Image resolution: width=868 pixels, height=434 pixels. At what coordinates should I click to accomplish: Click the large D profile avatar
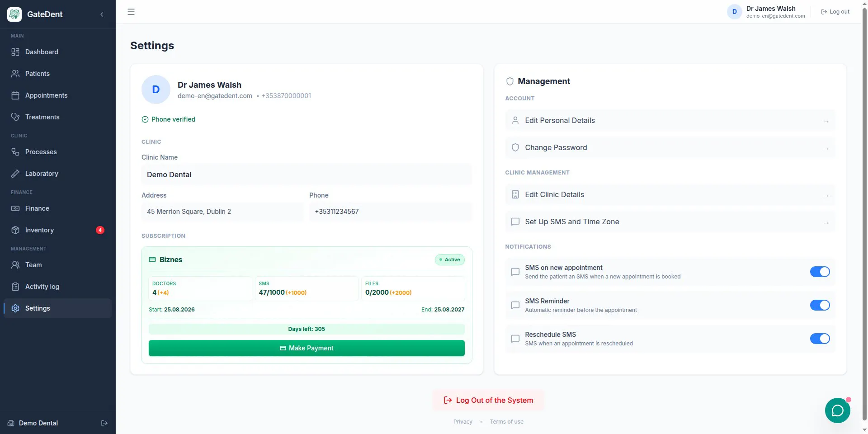(156, 90)
